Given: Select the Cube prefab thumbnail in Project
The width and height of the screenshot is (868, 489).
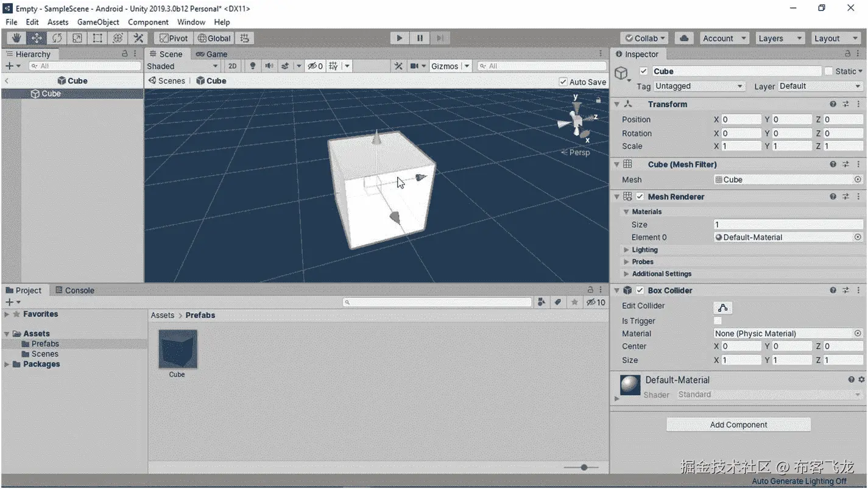Looking at the screenshot, I should (x=177, y=349).
